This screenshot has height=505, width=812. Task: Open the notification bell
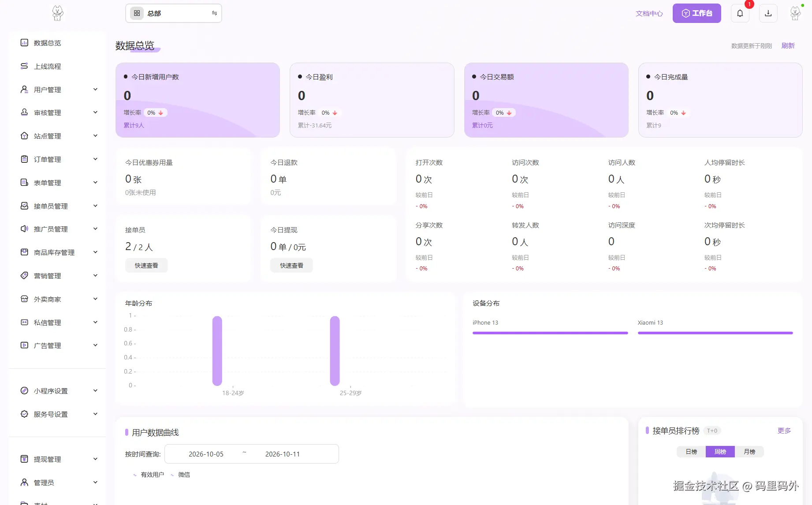(740, 13)
